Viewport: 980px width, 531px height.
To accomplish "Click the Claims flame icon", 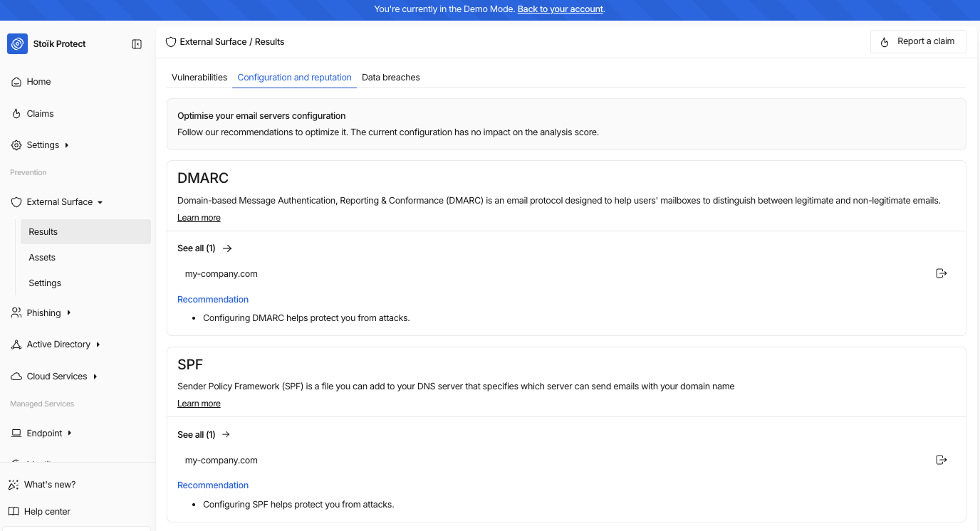I will [16, 114].
